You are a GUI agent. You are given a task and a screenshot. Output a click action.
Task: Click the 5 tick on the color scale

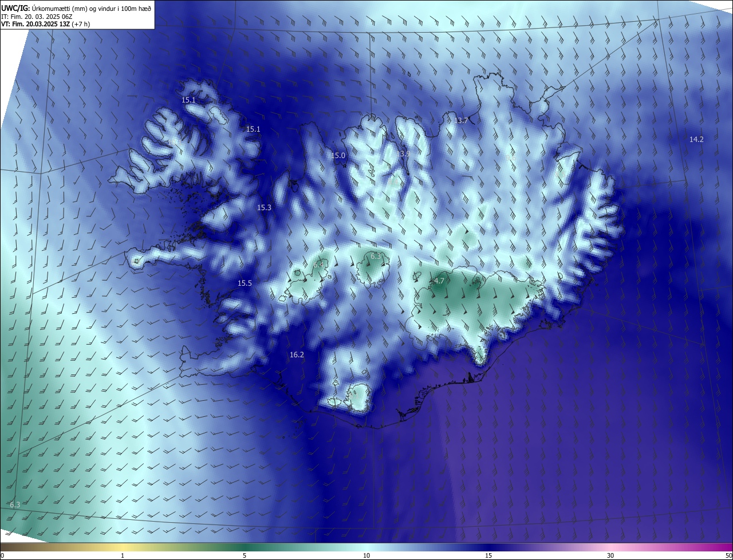pyautogui.click(x=245, y=555)
